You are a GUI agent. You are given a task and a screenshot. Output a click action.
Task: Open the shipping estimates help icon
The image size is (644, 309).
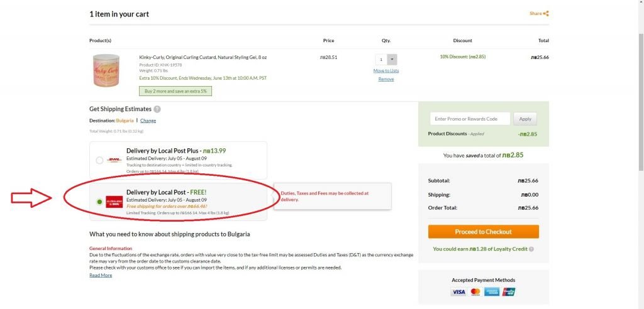click(x=157, y=109)
